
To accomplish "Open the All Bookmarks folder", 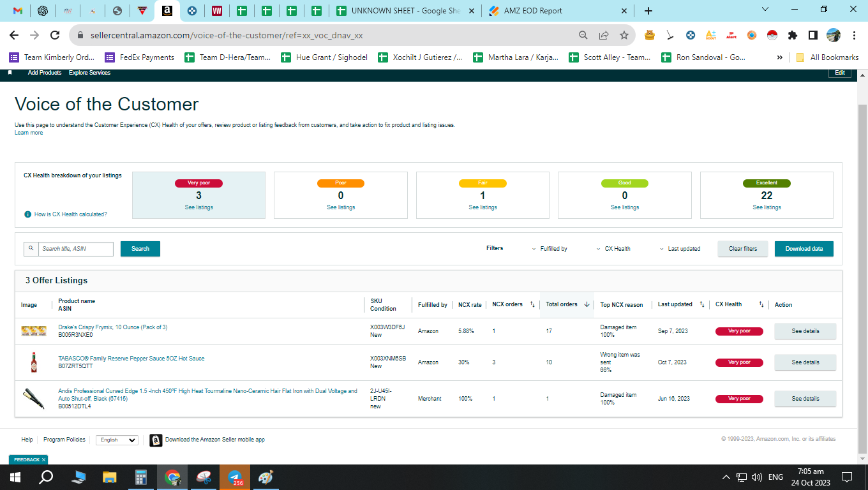I will [x=827, y=57].
